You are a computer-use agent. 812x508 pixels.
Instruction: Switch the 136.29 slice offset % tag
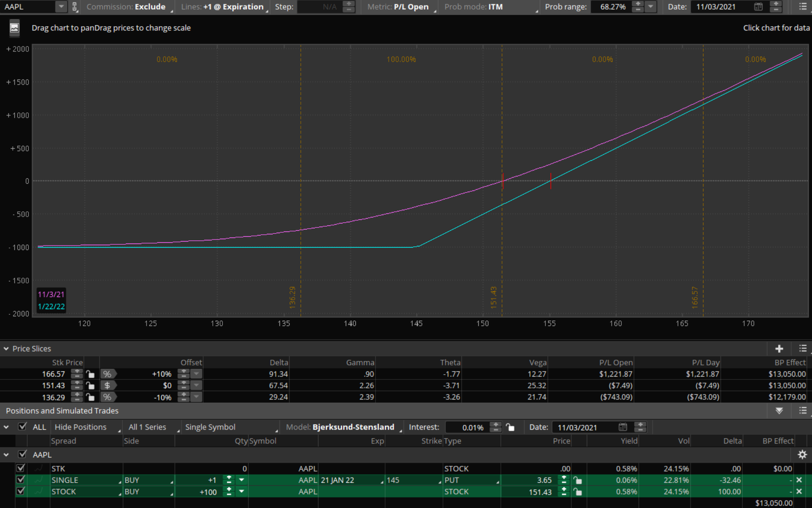click(x=108, y=397)
